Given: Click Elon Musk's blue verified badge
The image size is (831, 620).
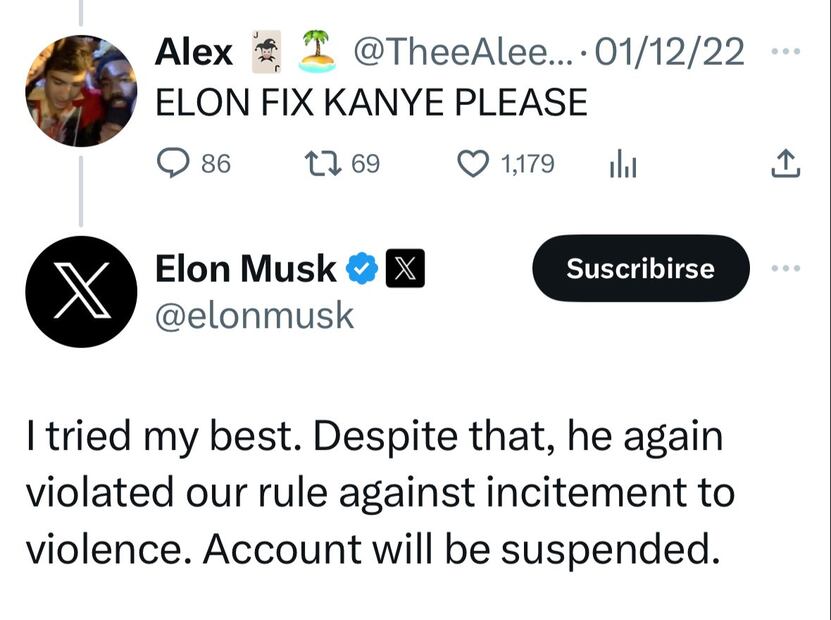Looking at the screenshot, I should (361, 268).
